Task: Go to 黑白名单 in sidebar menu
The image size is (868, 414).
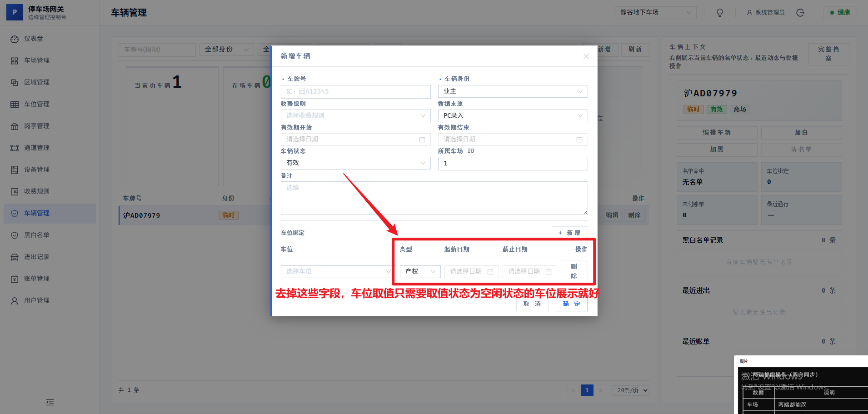Action: (x=36, y=235)
